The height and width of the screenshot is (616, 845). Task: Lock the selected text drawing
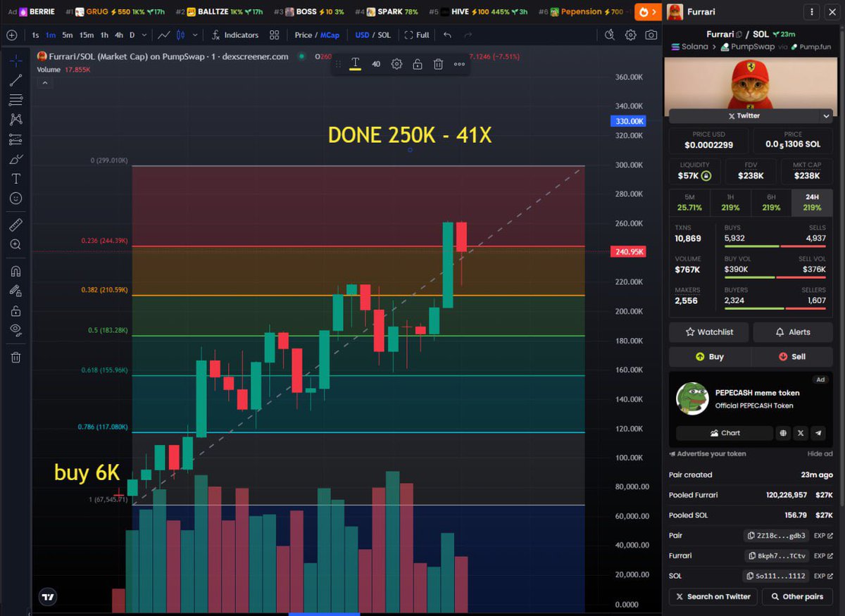pyautogui.click(x=418, y=64)
